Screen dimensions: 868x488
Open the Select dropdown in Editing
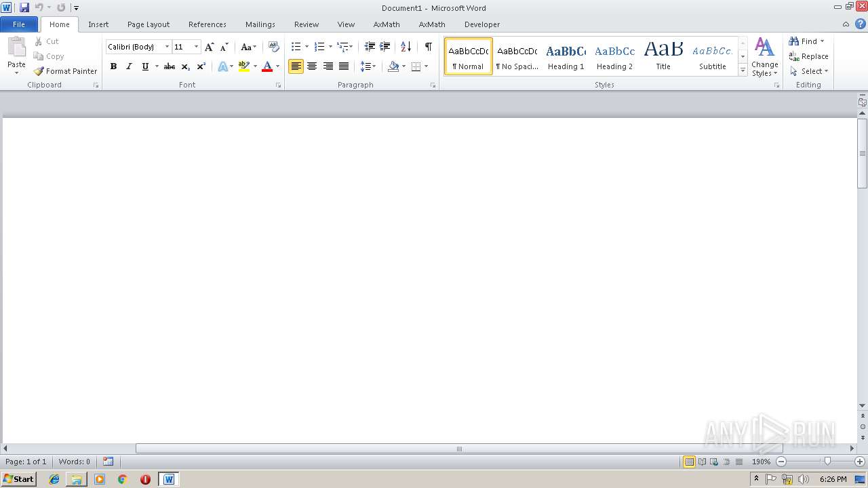(x=809, y=71)
